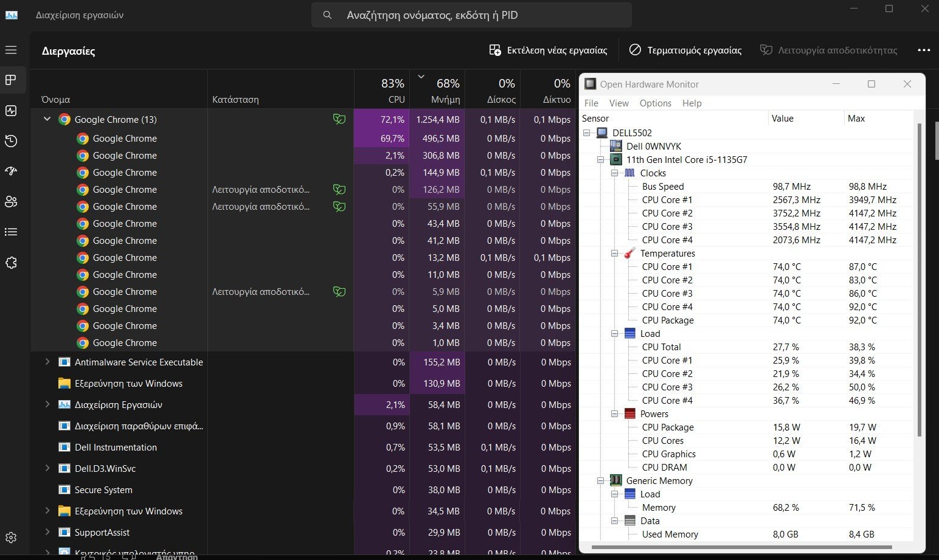
Task: Click the Powers red icon in sensor tree
Action: pos(630,413)
